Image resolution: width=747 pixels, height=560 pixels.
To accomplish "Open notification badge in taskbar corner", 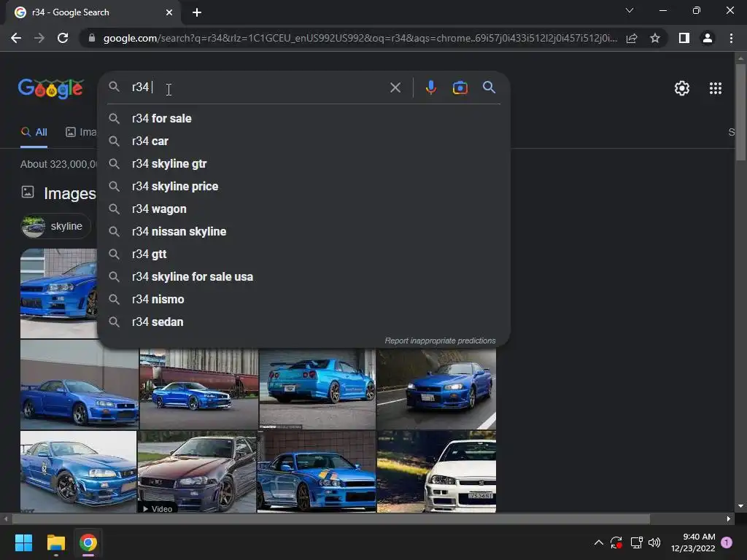I will tap(727, 542).
